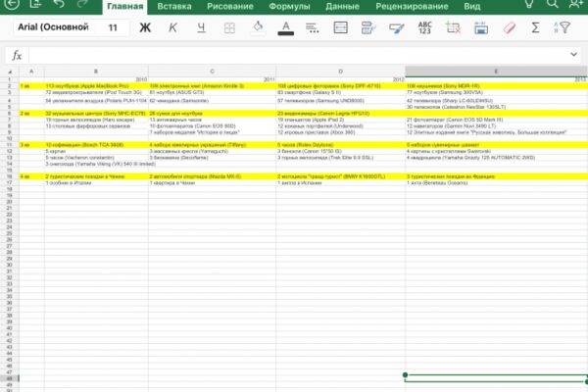This screenshot has height=392, width=588.
Task: Open the text alignment options
Action: coord(313,27)
